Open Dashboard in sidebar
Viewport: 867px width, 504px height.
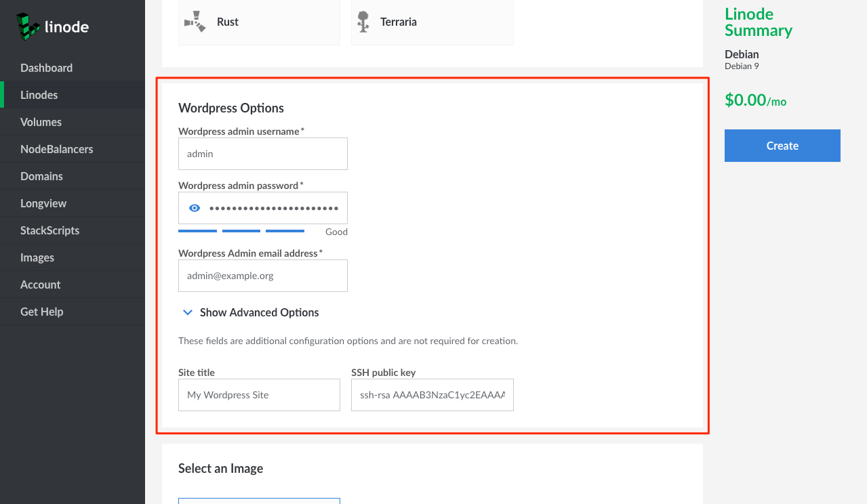(46, 68)
